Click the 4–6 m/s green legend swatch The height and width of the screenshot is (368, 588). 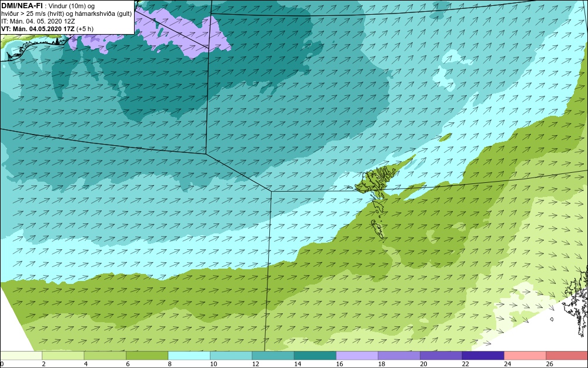105,356
